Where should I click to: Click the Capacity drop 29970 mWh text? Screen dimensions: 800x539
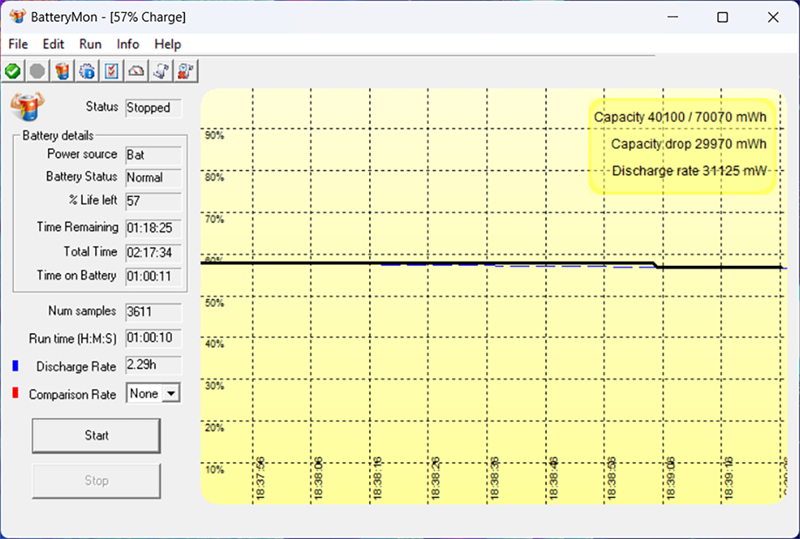pyautogui.click(x=689, y=144)
